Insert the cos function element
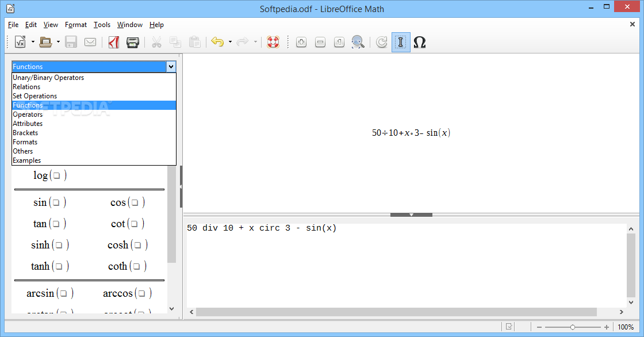 (127, 202)
